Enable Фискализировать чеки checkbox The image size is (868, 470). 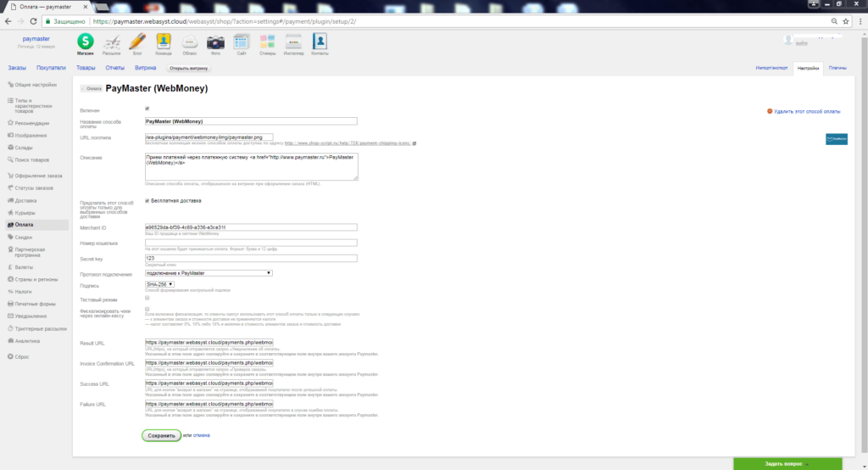pyautogui.click(x=147, y=310)
